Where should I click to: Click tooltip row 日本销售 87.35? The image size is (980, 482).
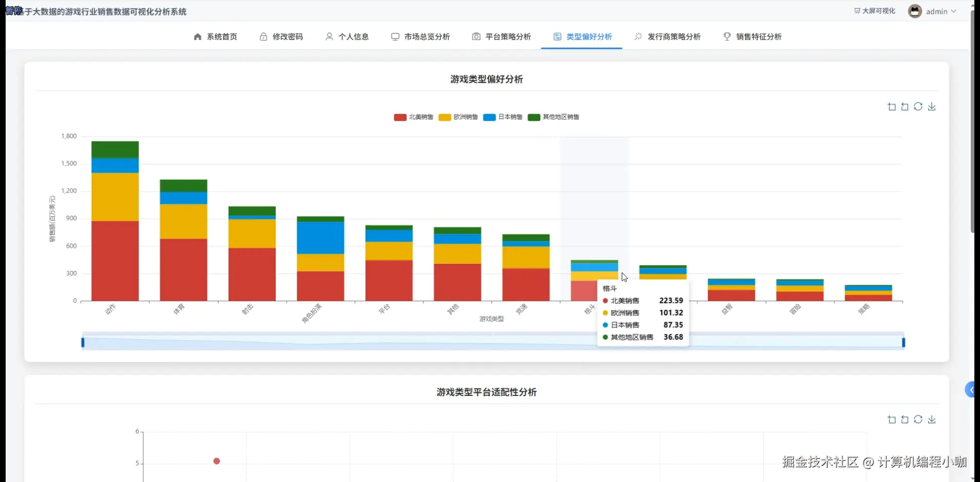click(x=643, y=325)
